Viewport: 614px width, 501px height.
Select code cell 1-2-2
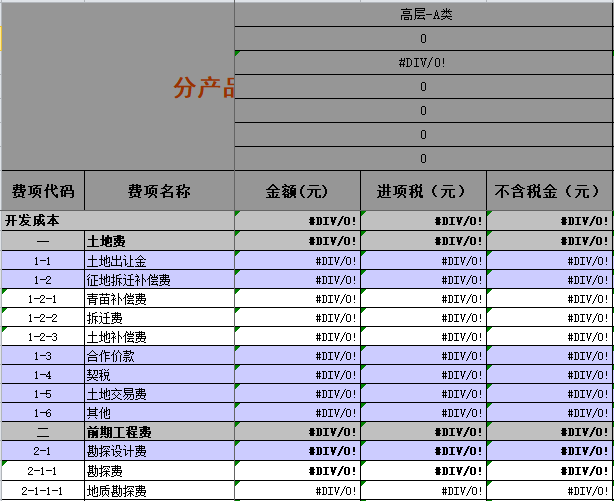coord(42,318)
